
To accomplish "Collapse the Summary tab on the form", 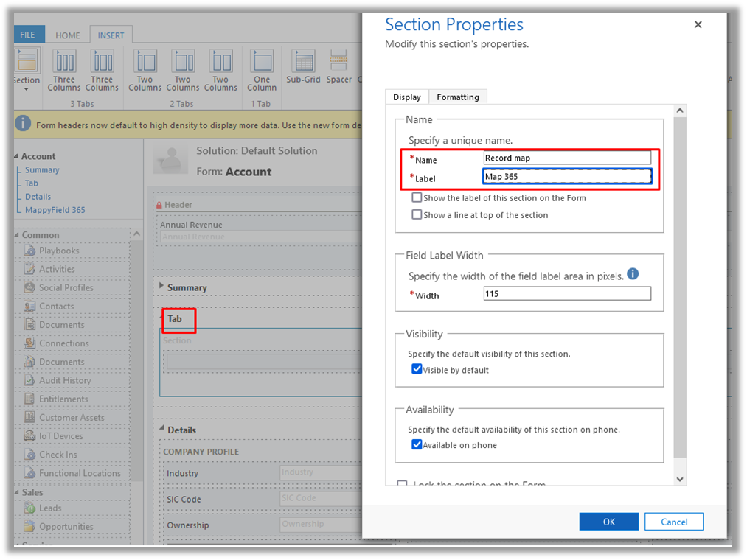I will click(x=162, y=287).
